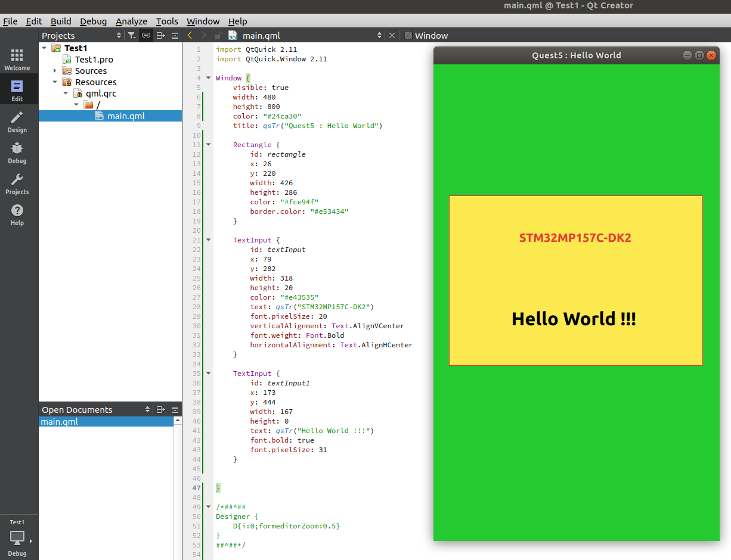Viewport: 731px width, 560px height.
Task: Go back in editor navigation history
Action: [x=190, y=36]
